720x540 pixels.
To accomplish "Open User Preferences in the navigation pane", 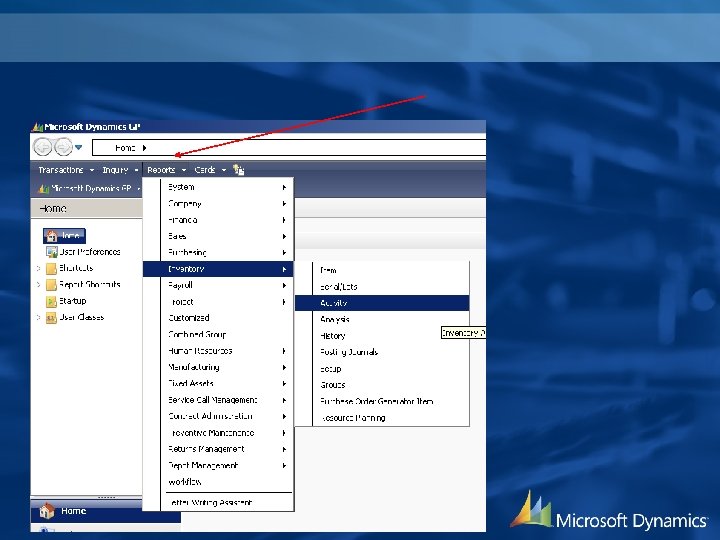I will coord(90,252).
